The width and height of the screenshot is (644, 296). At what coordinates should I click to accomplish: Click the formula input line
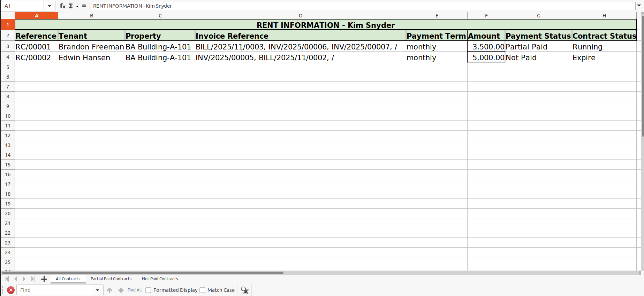tap(363, 6)
